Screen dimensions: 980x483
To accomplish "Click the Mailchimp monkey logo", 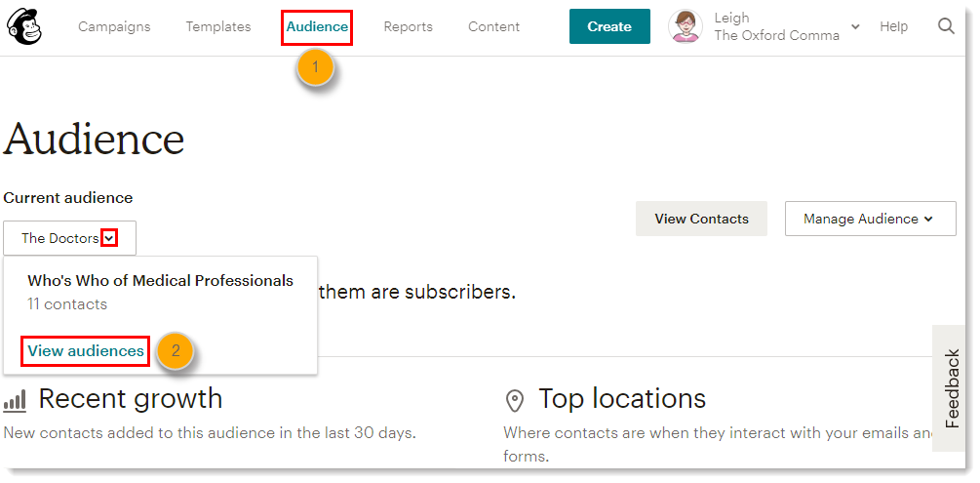I will (23, 27).
